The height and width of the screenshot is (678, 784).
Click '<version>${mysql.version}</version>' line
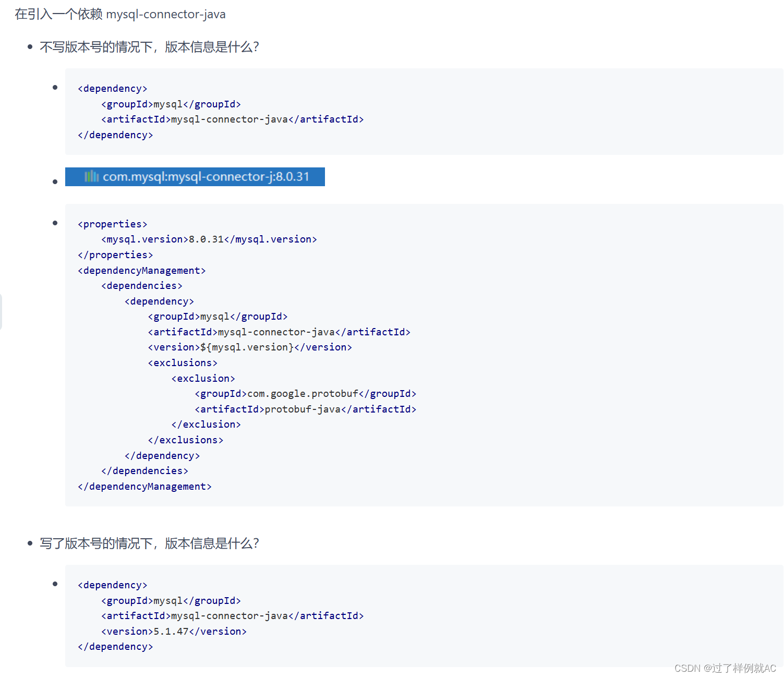click(250, 347)
